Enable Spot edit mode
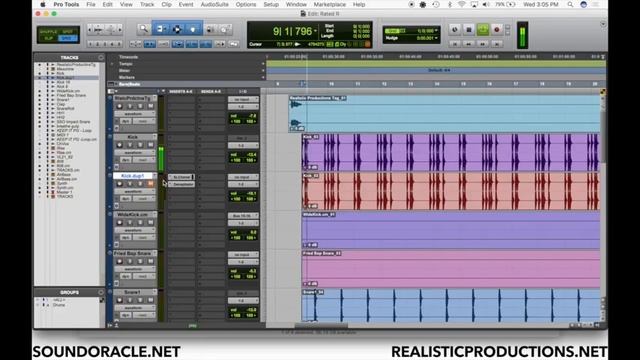 pos(67,31)
